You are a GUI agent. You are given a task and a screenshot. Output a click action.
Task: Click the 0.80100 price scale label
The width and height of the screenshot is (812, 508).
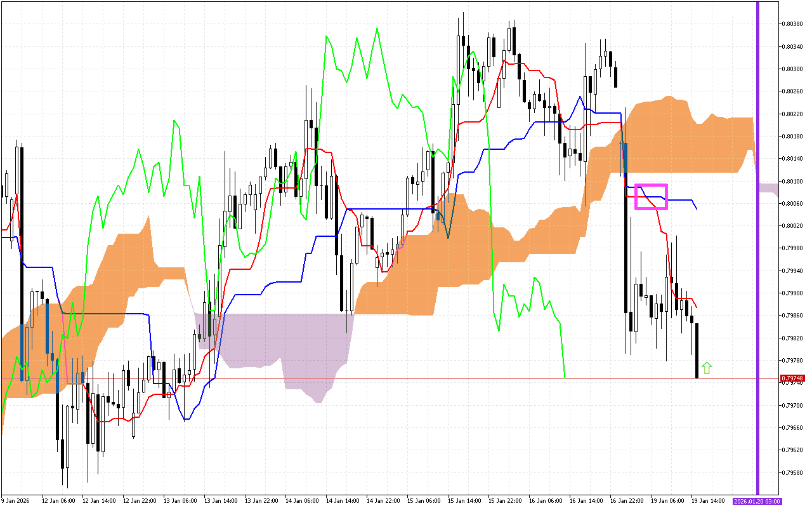[x=792, y=182]
